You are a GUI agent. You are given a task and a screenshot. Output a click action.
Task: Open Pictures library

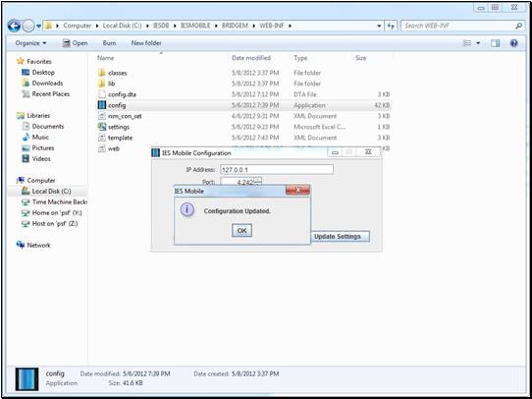43,148
